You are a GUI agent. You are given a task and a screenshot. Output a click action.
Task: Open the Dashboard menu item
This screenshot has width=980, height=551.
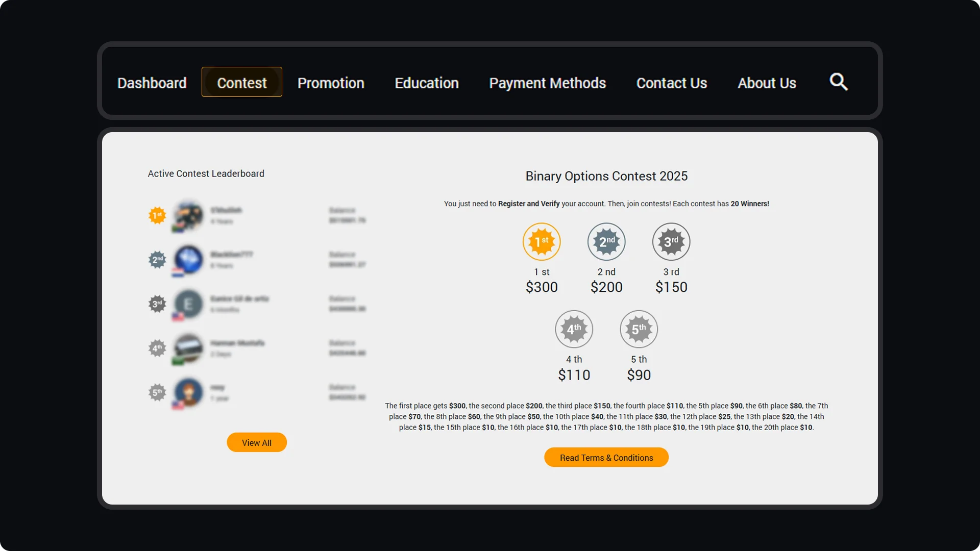point(152,83)
